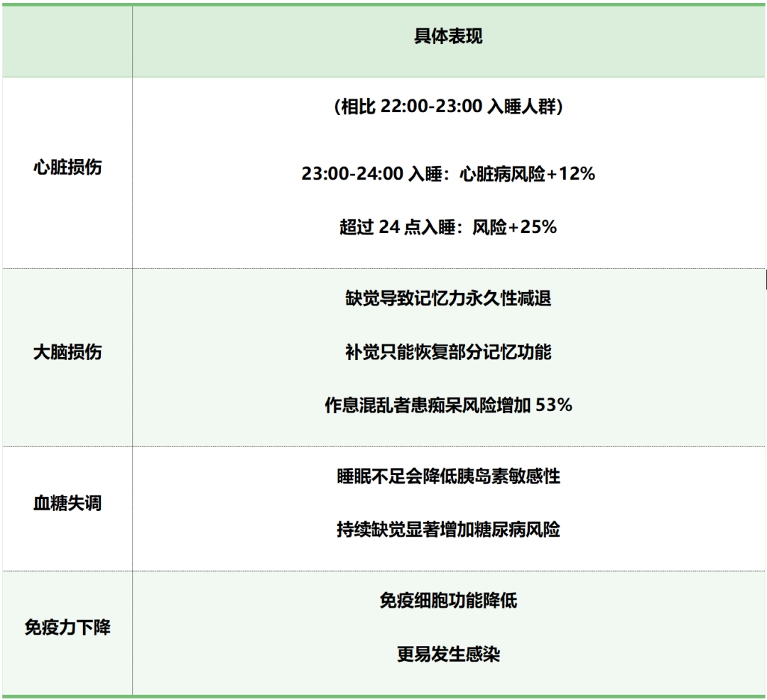Click the 更易发生感染 text
The width and height of the screenshot is (767, 700).
tap(448, 654)
